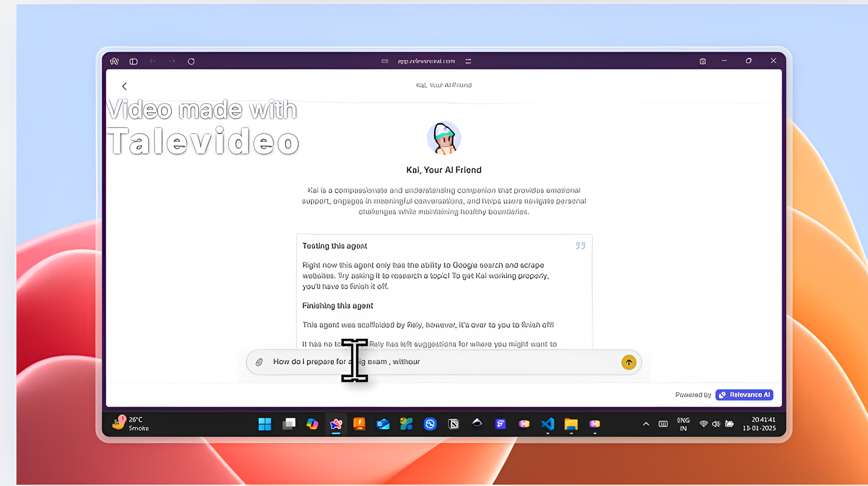Click the address bar URL text
This screenshot has width=868, height=486.
[426, 61]
